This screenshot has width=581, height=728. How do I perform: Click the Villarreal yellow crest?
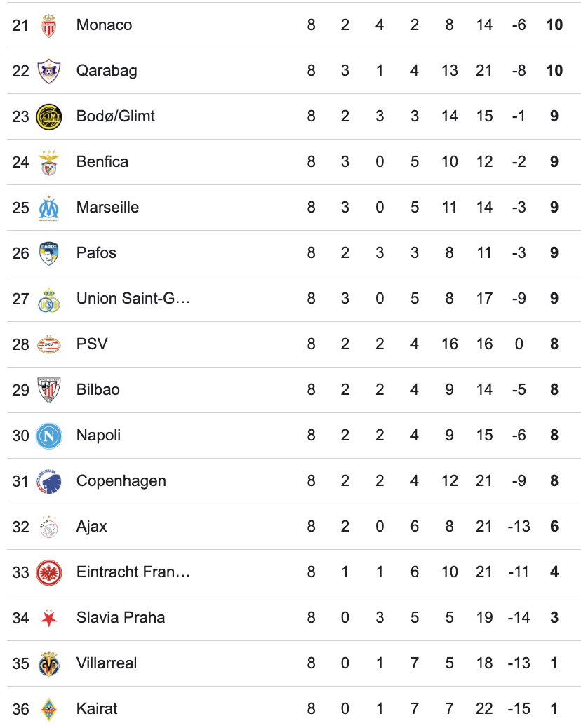(48, 663)
